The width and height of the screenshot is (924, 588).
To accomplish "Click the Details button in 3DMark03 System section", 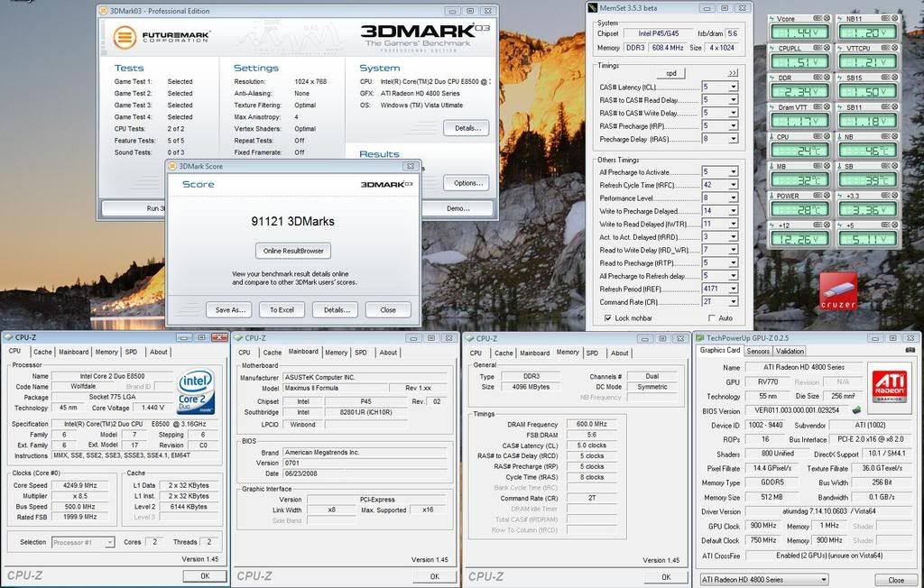I will click(467, 128).
